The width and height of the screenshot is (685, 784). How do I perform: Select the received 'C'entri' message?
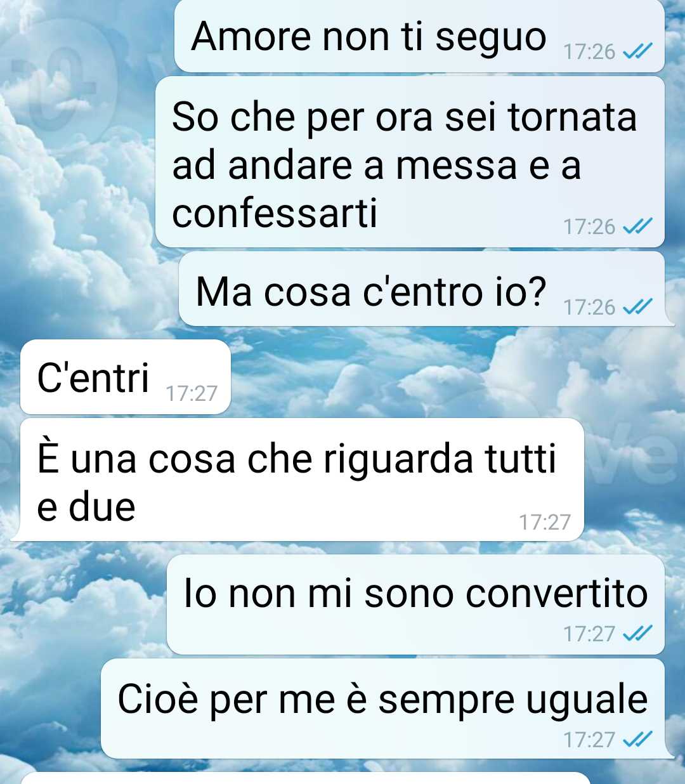tap(126, 377)
